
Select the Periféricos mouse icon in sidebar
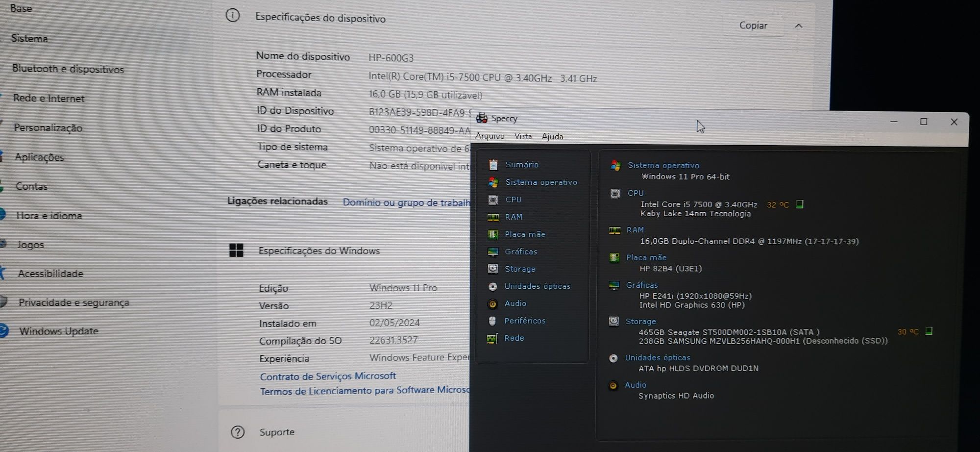click(x=492, y=321)
